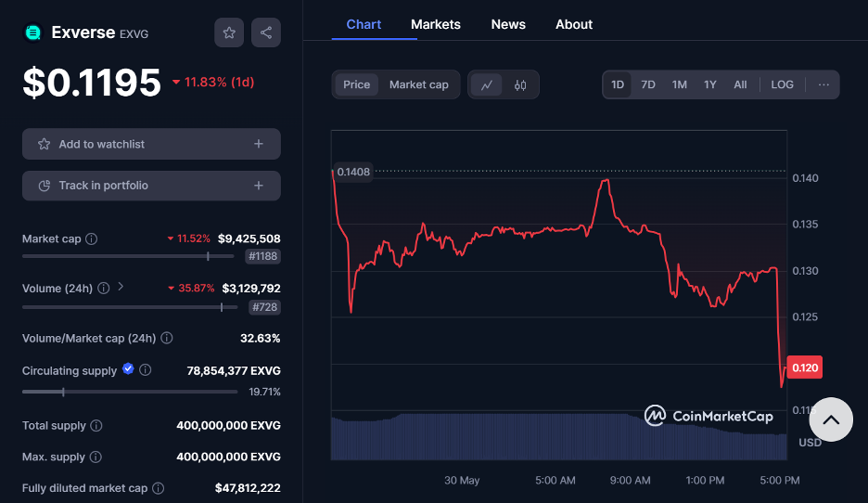Open the Markets tab
This screenshot has width=868, height=503.
point(436,24)
